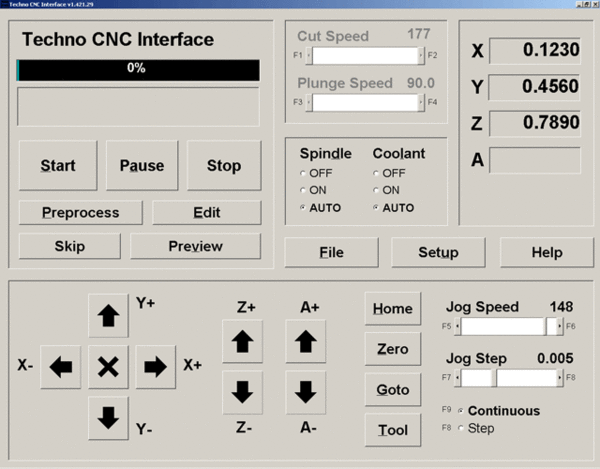This screenshot has height=469, width=600.
Task: Jog the Y+ axis up arrow
Action: tap(108, 316)
